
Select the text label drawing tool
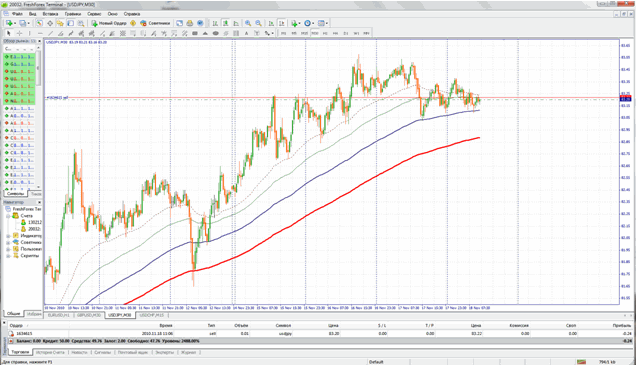(246, 33)
